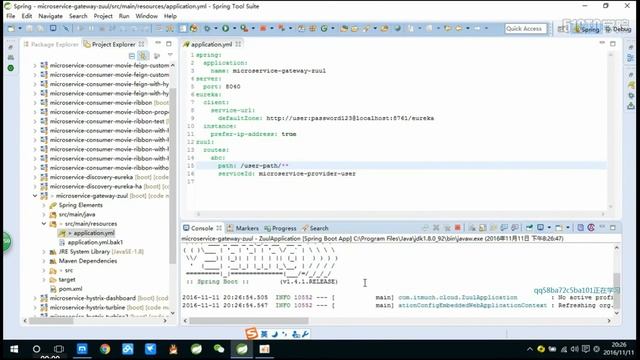Click the globe web browser toolbar icon

coord(397,29)
